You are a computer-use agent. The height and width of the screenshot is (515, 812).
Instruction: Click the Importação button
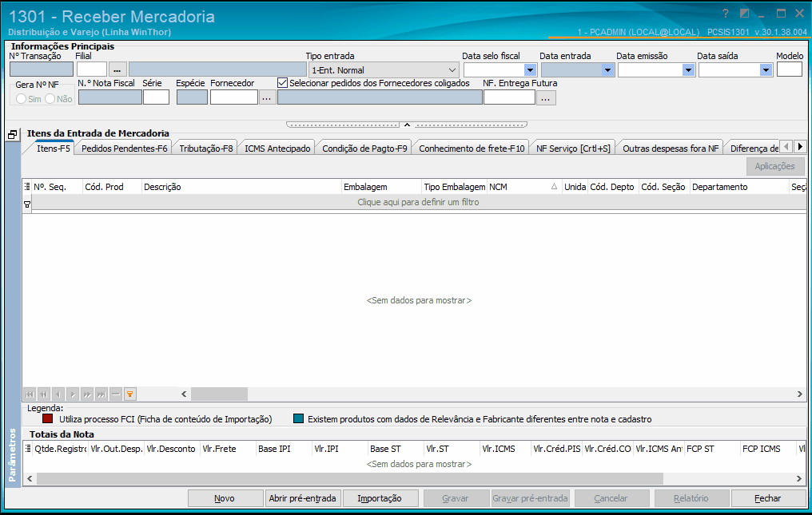coord(380,498)
